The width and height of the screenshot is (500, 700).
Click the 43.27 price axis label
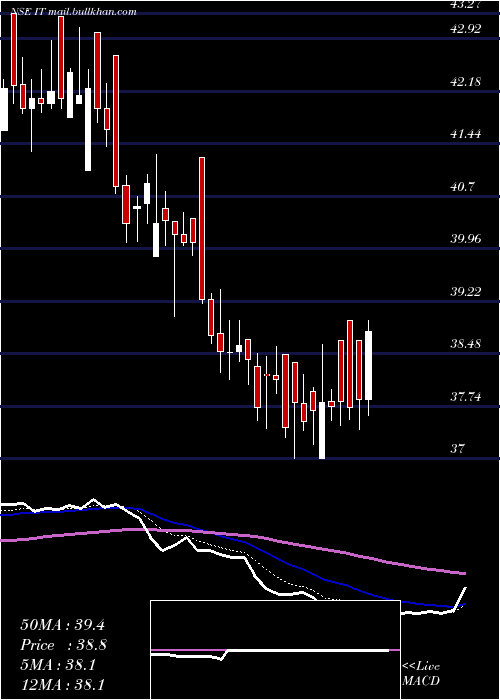(x=466, y=4)
